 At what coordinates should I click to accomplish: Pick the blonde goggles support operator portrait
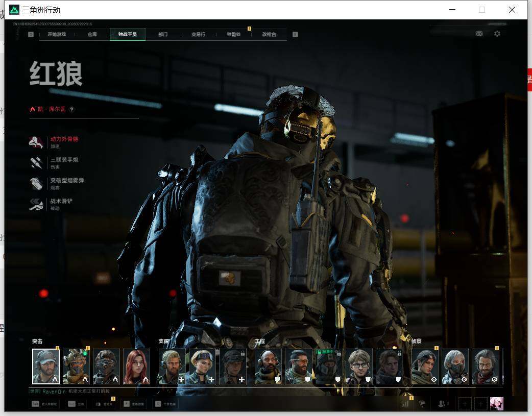[202, 366]
